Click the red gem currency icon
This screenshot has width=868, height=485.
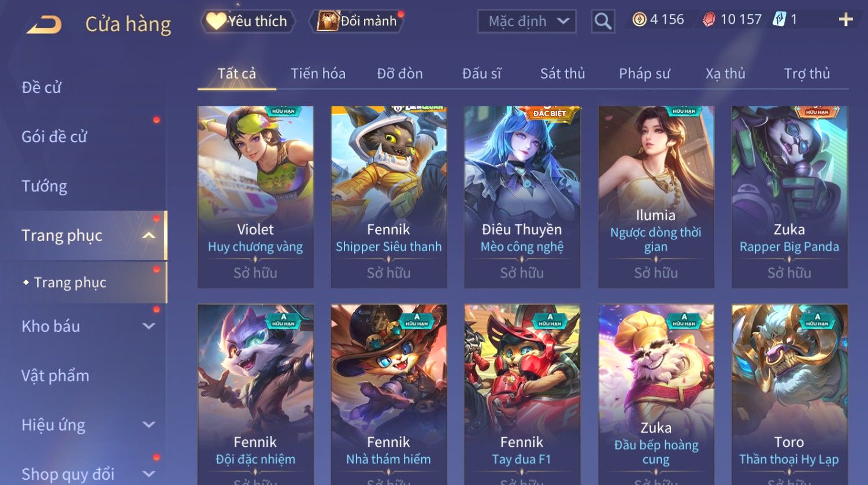point(709,20)
